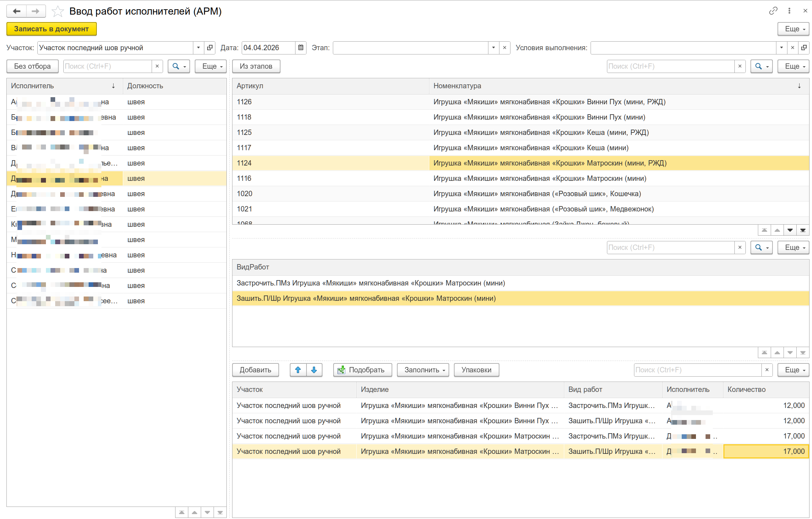
Task: Open the Условия выполнения selection form
Action: tap(804, 48)
